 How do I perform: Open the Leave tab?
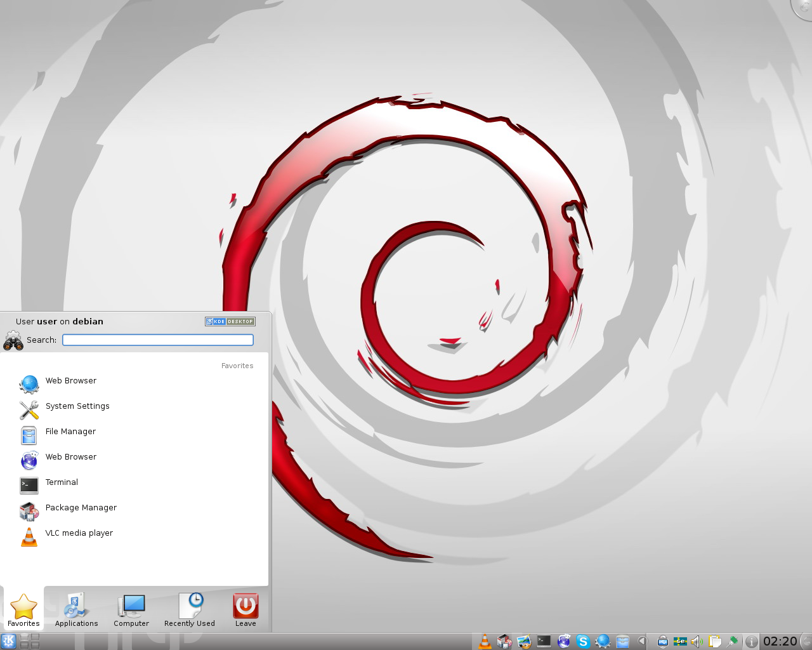[x=246, y=609]
